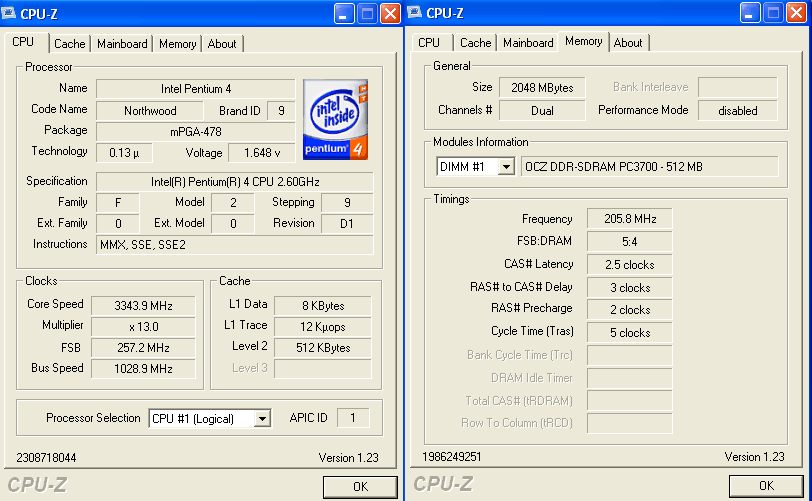Viewport: 812px width, 501px height.
Task: Switch to CPU tab in the memory timings window
Action: pyautogui.click(x=429, y=43)
